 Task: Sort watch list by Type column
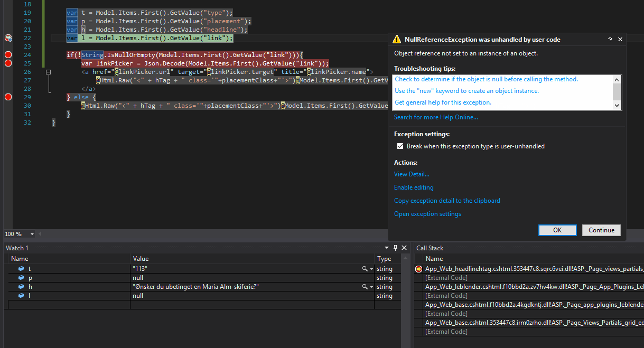click(388, 259)
